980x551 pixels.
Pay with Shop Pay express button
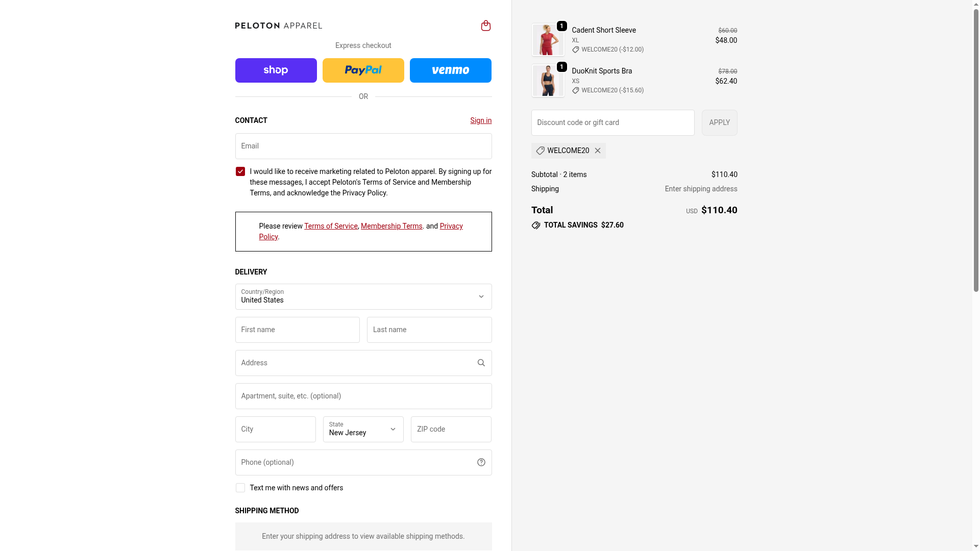click(x=276, y=70)
